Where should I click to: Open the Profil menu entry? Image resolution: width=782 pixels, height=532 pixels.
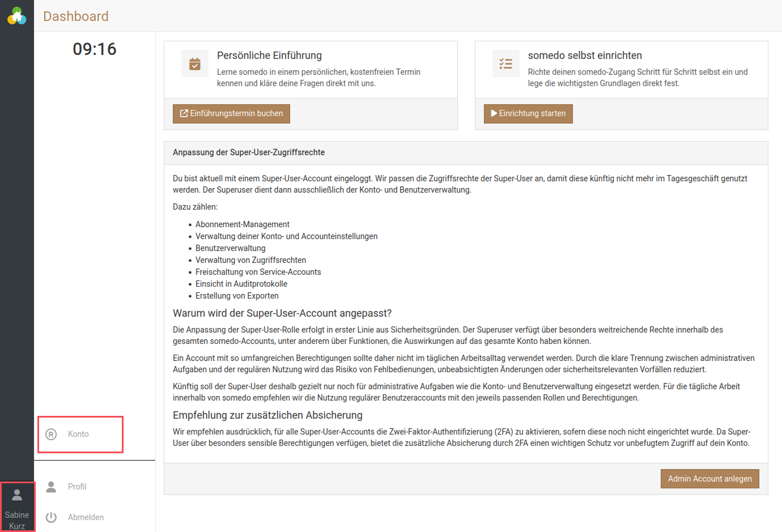[x=77, y=487]
